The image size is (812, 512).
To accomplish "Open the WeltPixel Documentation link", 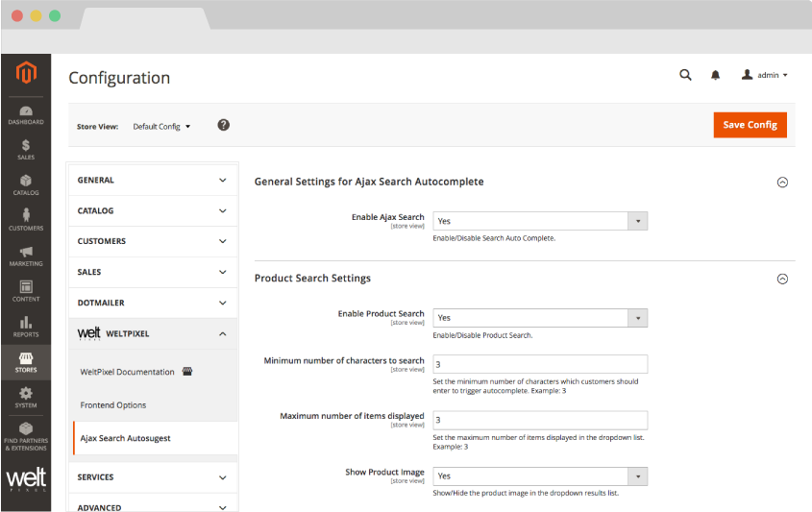I will 128,372.
